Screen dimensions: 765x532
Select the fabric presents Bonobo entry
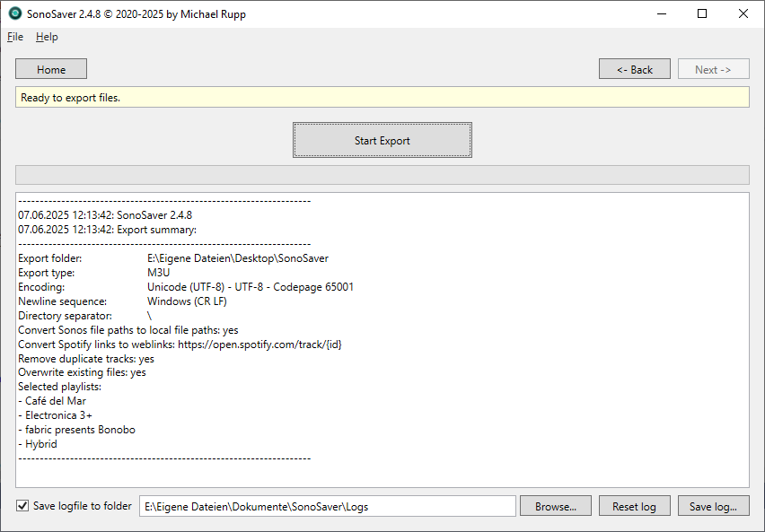click(76, 429)
